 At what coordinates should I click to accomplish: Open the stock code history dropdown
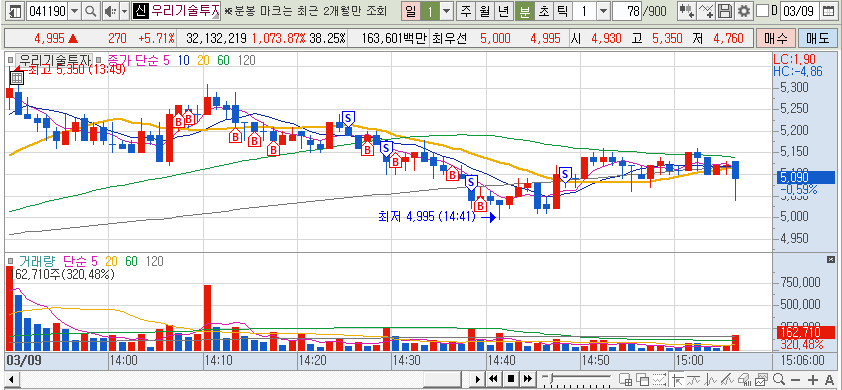[x=74, y=10]
